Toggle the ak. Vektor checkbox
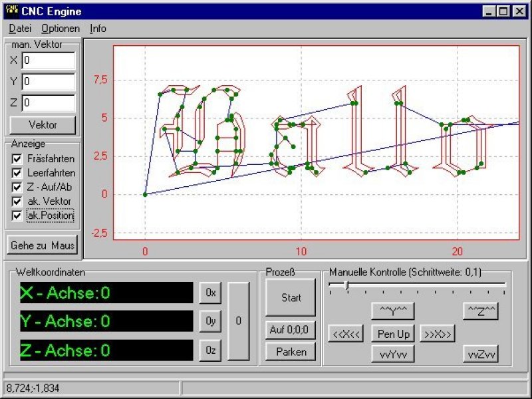The height and width of the screenshot is (399, 532). pos(17,201)
